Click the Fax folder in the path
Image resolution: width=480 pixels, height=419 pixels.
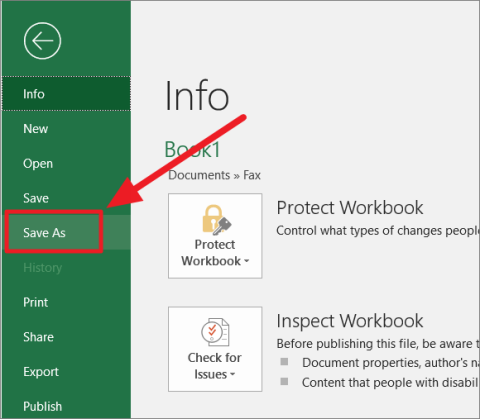[x=252, y=175]
